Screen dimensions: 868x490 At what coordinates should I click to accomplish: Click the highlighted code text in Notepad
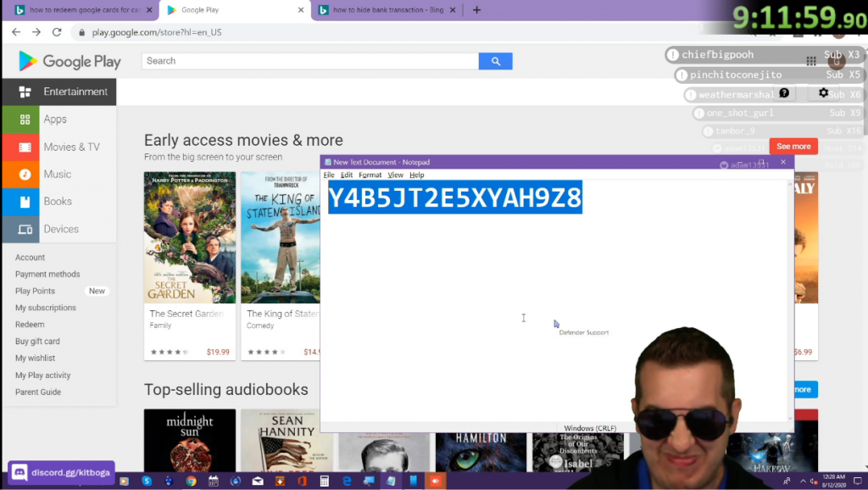[x=455, y=198]
